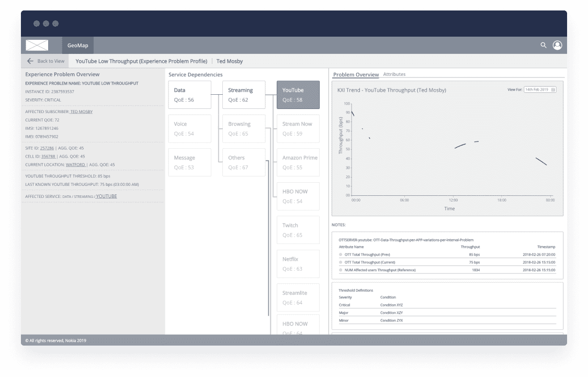Click the envelope application logo
Viewport: 588px width, 377px height.
tap(37, 45)
